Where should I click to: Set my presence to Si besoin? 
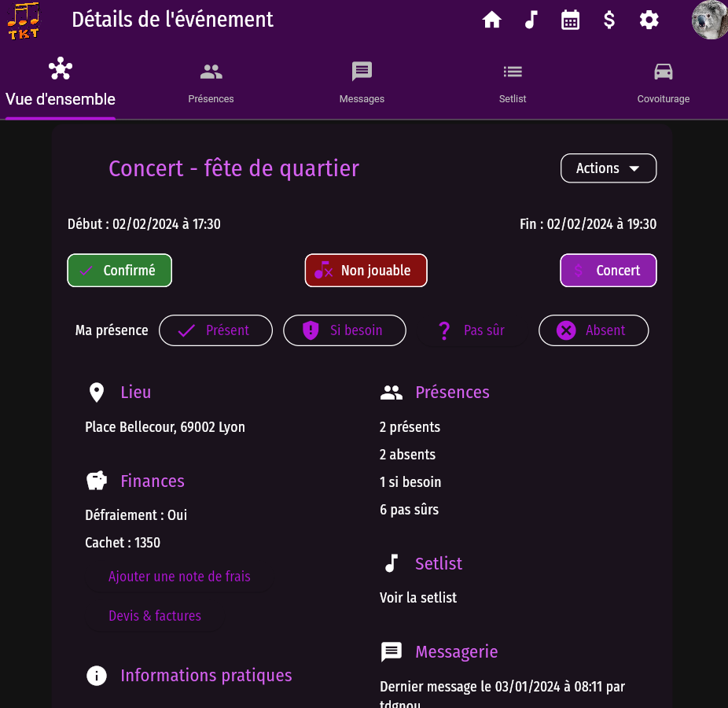(344, 330)
